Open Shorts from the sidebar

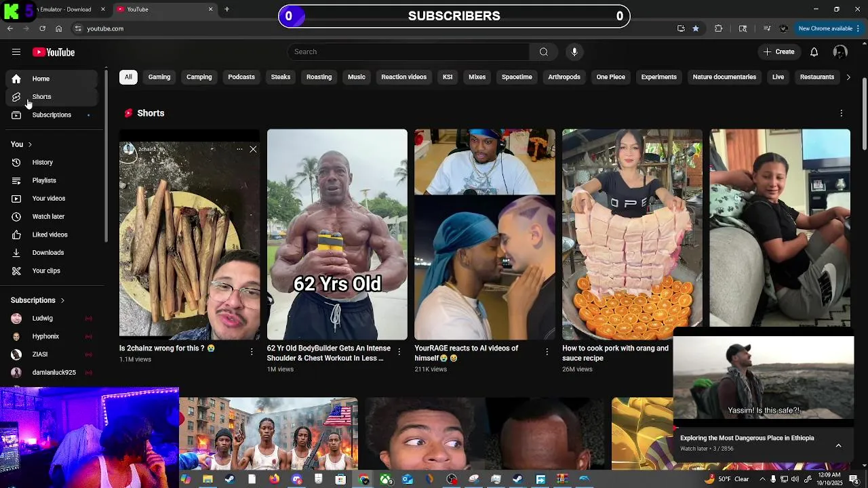[52, 97]
